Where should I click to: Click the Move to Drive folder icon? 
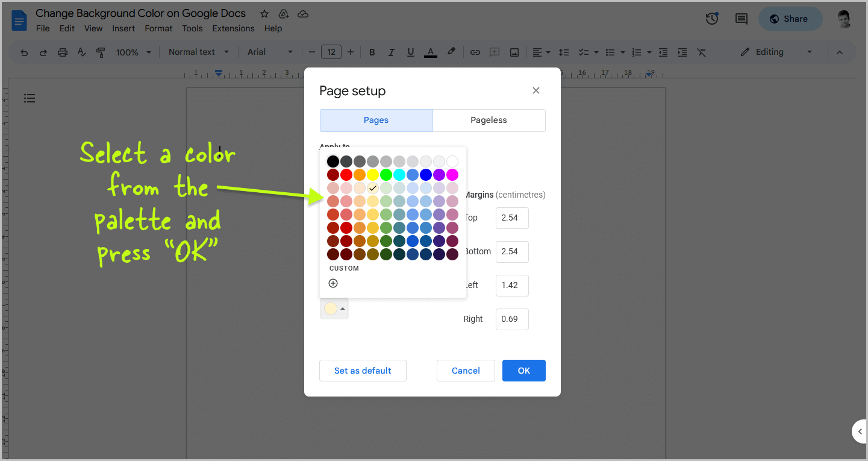coord(284,13)
